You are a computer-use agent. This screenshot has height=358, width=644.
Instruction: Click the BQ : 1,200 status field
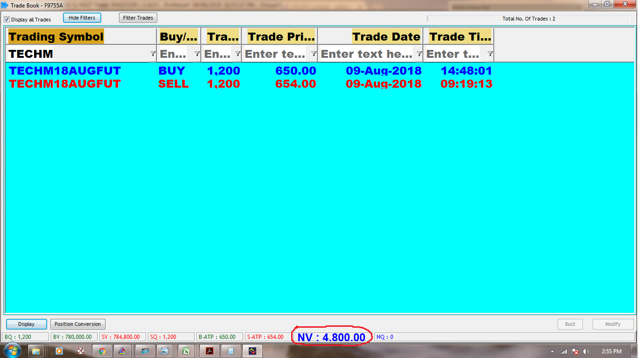click(26, 337)
